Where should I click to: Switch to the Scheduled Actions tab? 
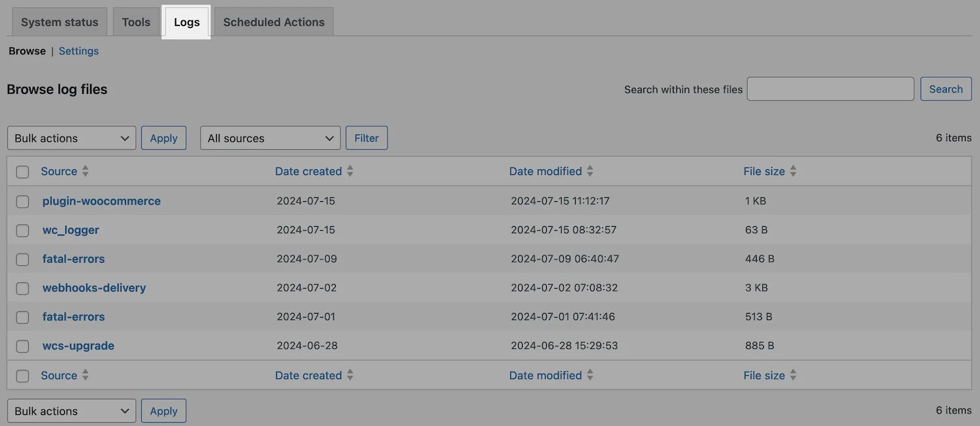click(x=274, y=22)
